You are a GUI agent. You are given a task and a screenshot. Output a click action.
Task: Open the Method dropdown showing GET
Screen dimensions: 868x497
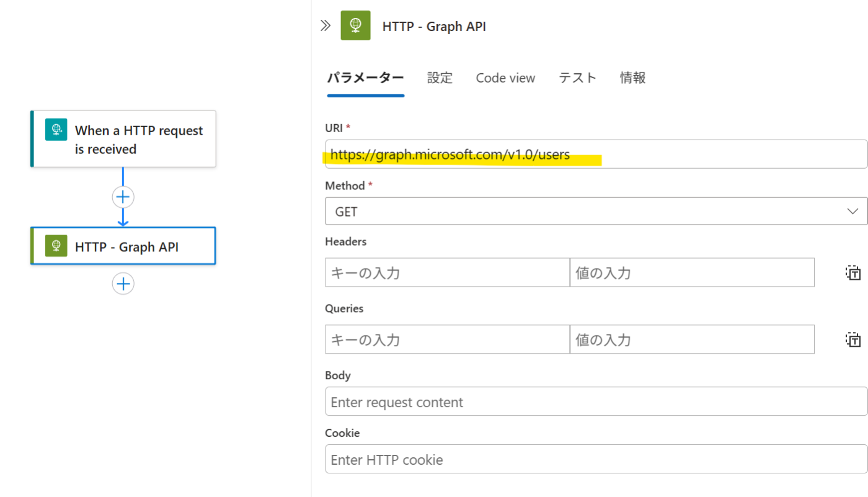pyautogui.click(x=596, y=212)
